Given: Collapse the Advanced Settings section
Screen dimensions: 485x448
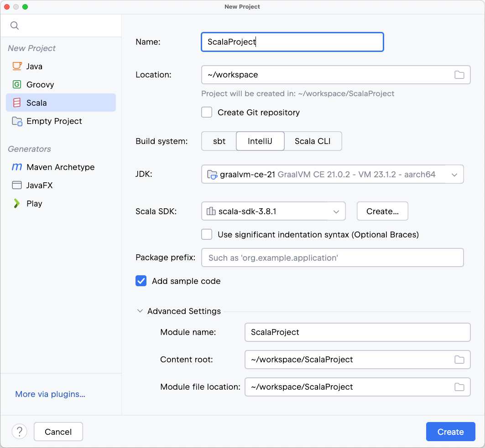Looking at the screenshot, I should 140,311.
